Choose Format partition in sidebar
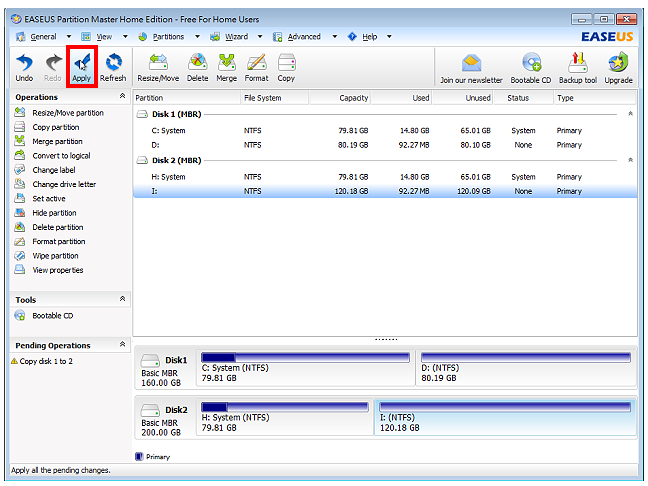Image resolution: width=648 pixels, height=486 pixels. (50, 241)
